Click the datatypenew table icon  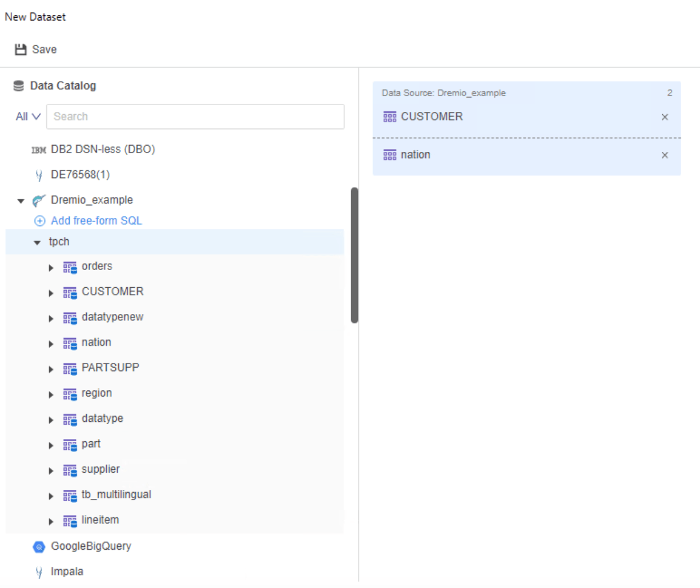point(70,318)
